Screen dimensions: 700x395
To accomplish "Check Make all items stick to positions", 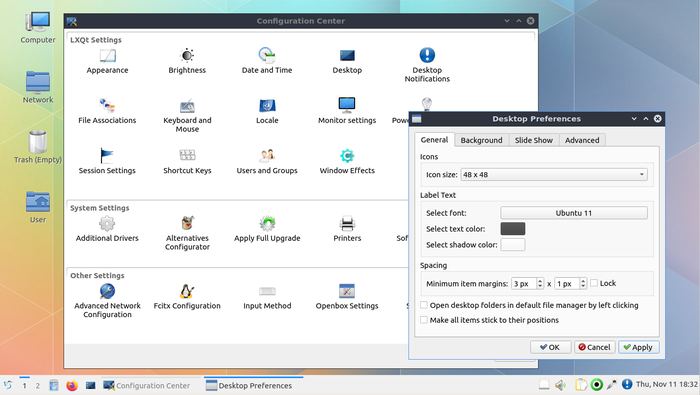I will [x=424, y=320].
